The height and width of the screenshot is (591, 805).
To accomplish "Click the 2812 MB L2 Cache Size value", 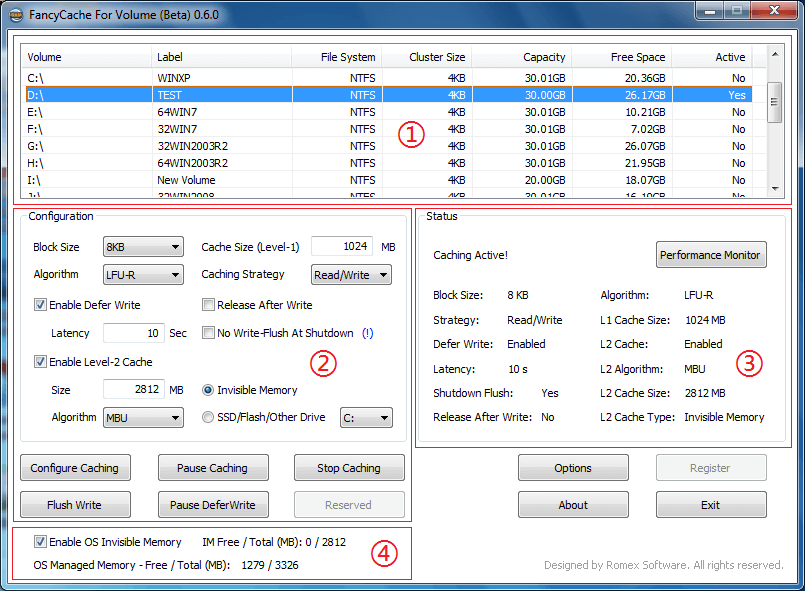I will coord(705,393).
